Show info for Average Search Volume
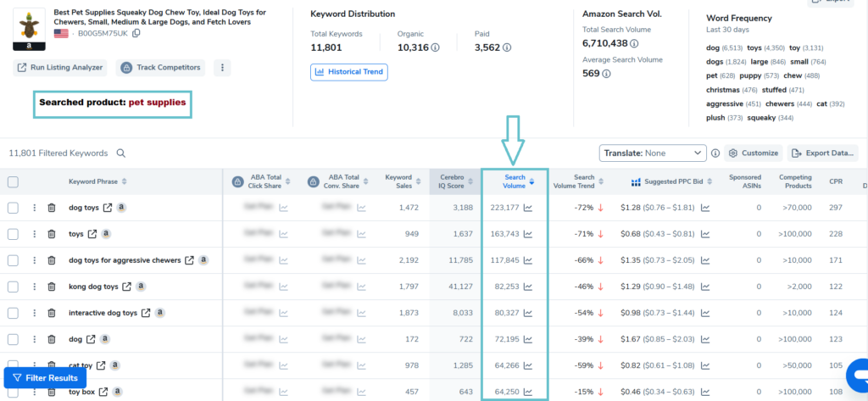This screenshot has height=401, width=868. (606, 73)
